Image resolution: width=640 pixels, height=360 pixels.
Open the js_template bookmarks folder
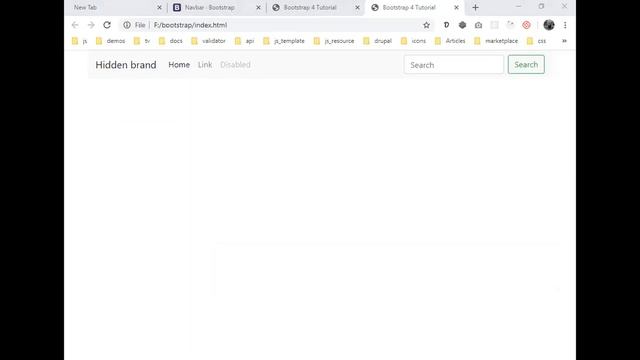(x=284, y=41)
